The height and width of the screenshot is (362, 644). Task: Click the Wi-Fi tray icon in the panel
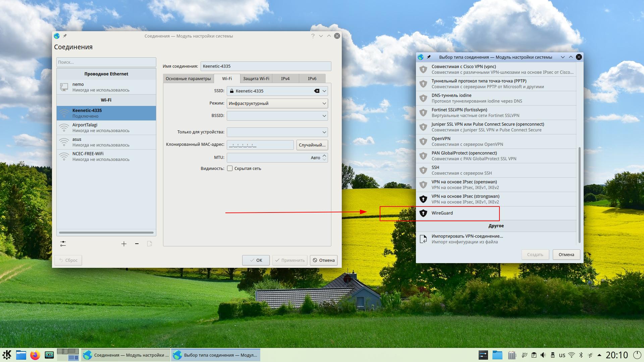pos(572,355)
